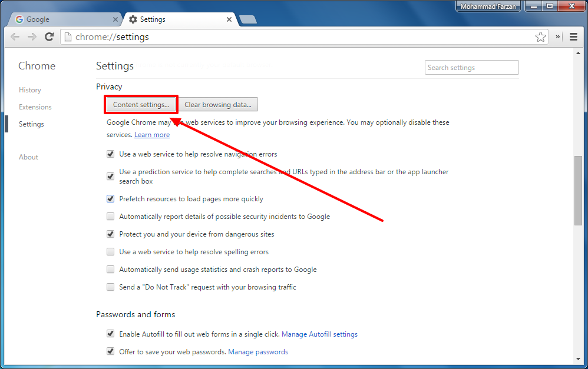
Task: Open the Mohammad Farzan profile button
Action: [x=488, y=6]
